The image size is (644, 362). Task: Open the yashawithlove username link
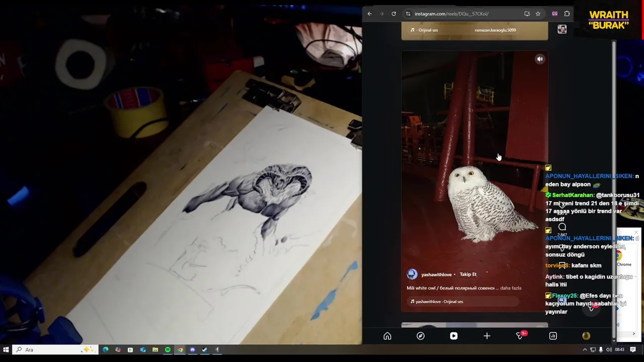[436, 275]
